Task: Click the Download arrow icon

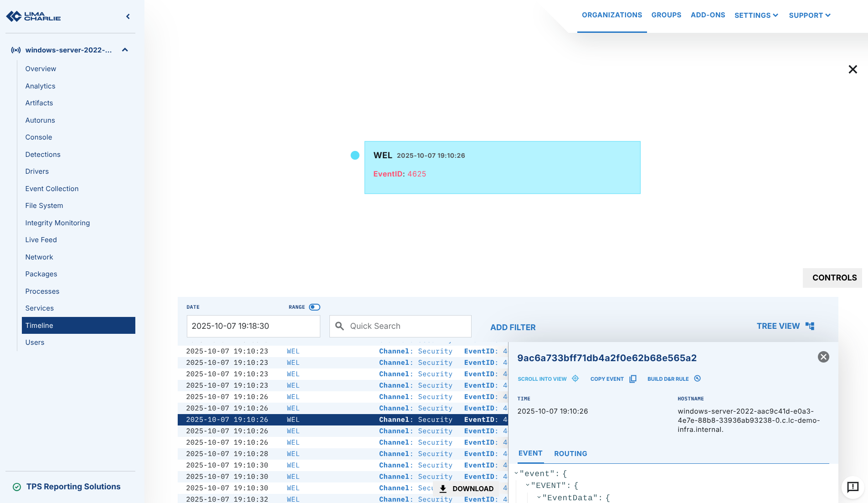Action: 443,488
